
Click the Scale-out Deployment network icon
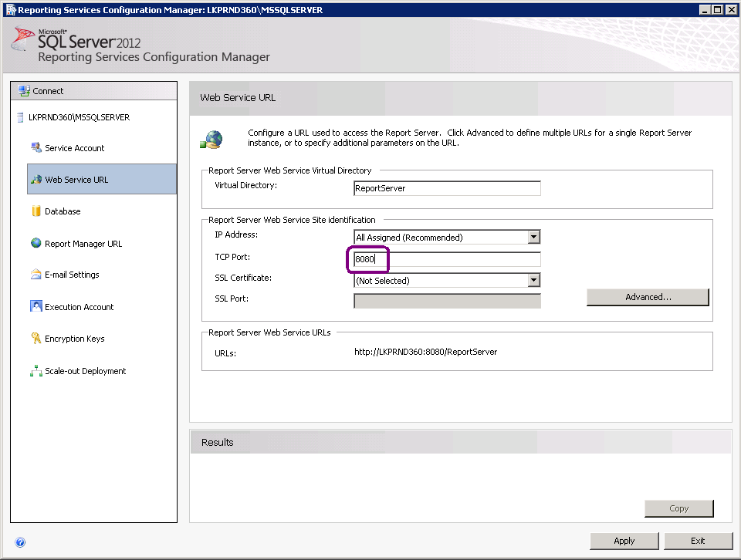point(36,371)
